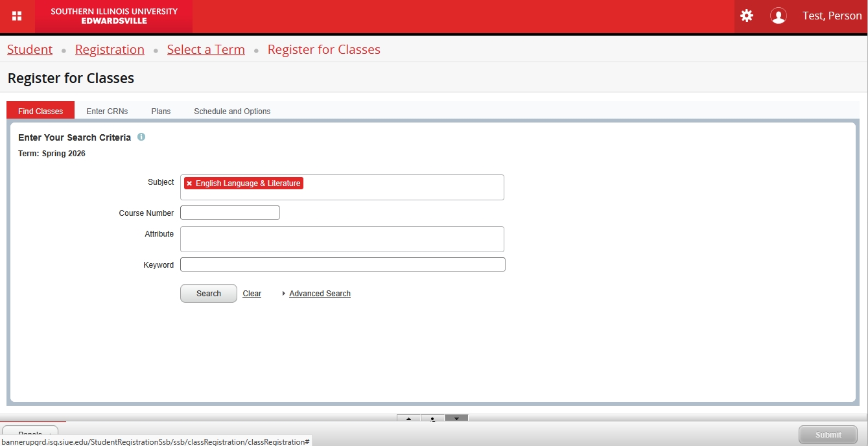Click the search criteria info icon
This screenshot has width=868, height=446.
pyautogui.click(x=141, y=137)
